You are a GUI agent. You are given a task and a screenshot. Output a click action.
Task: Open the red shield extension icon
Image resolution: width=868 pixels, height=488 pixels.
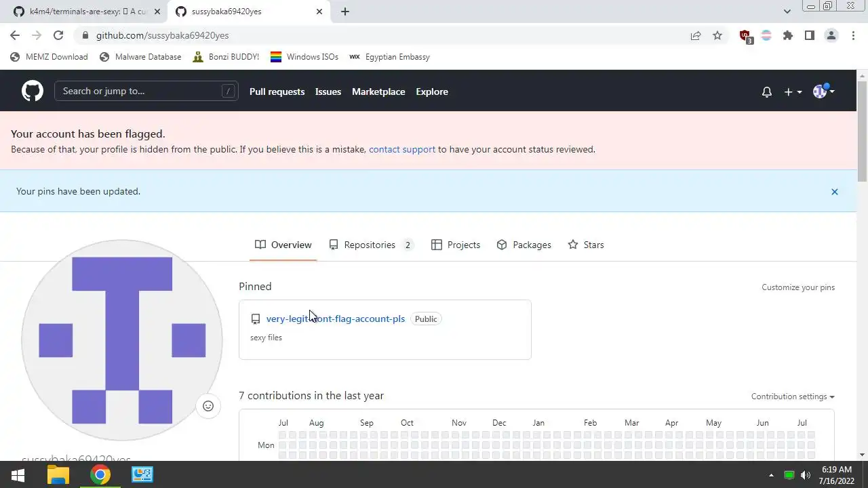coord(745,36)
